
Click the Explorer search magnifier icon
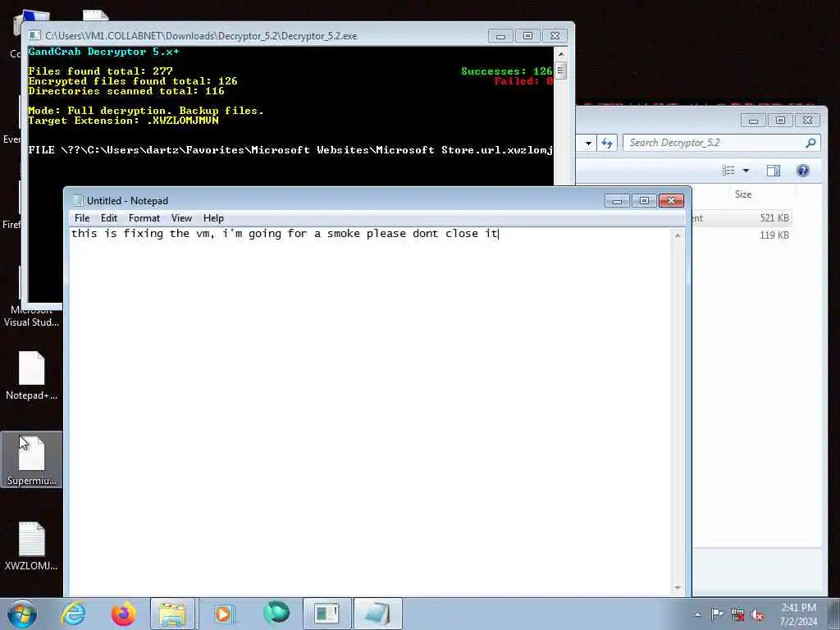click(x=810, y=143)
